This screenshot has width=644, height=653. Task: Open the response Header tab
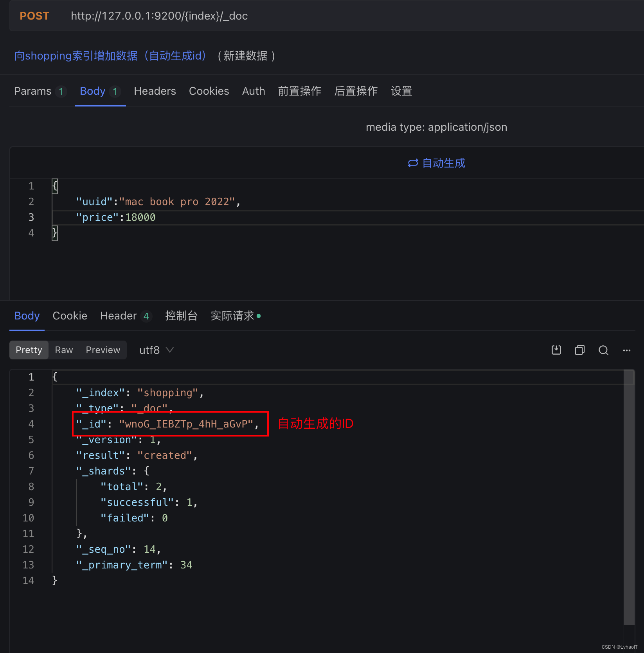(126, 316)
